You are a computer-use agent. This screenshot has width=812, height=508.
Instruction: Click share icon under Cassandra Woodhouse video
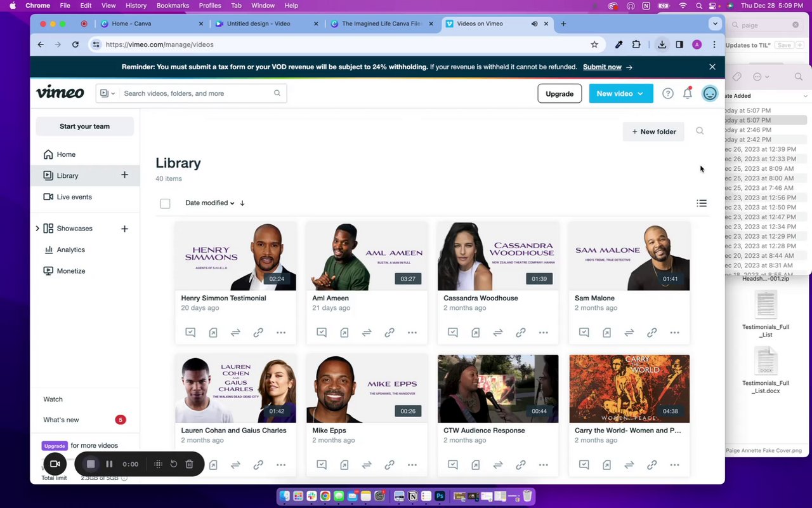(x=476, y=332)
